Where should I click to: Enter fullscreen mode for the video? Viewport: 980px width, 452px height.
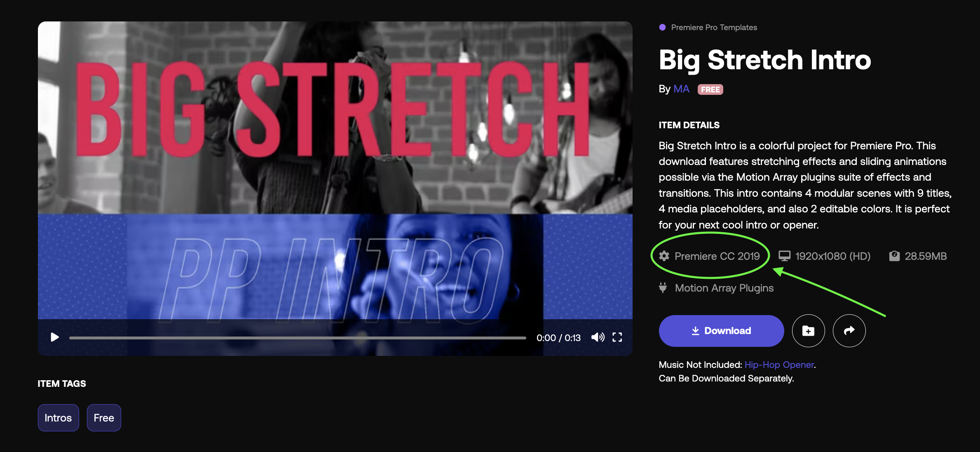617,337
